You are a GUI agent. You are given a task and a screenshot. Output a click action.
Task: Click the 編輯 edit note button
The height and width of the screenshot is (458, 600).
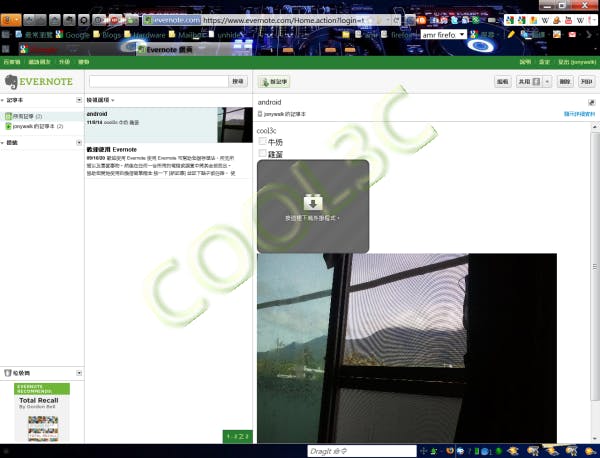[502, 81]
